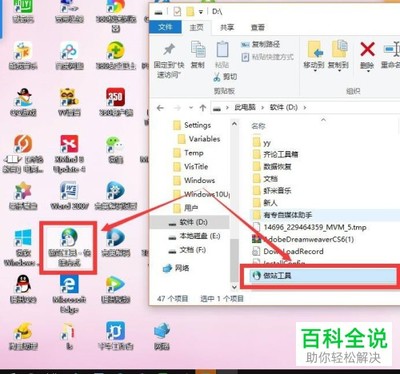Launch Microsoft Edge from the desktop
Screen dimensions: 400x374
(69, 293)
